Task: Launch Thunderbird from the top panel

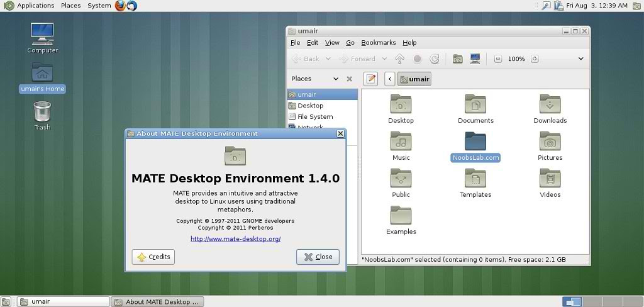Action: (x=132, y=5)
